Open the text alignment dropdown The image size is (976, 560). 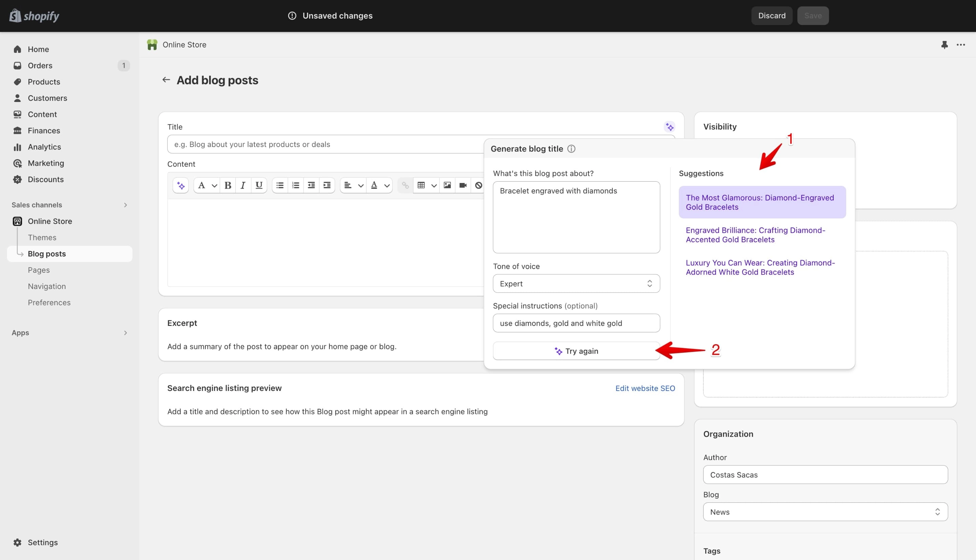(353, 186)
